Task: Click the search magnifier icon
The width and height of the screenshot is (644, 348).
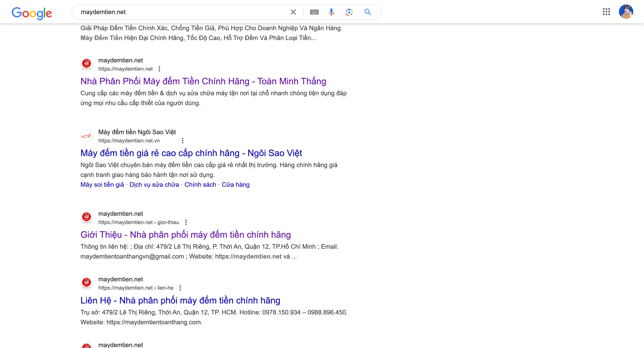Action: (367, 12)
